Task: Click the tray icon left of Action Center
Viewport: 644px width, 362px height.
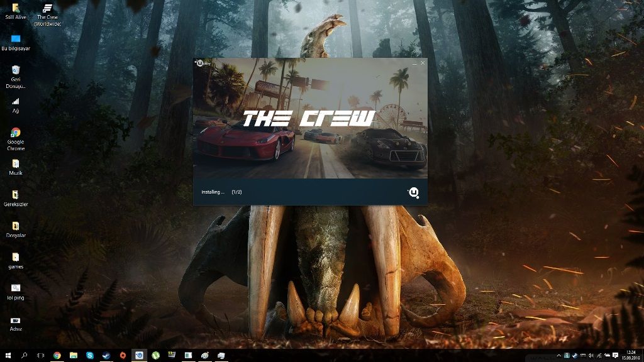Action: click(x=607, y=356)
